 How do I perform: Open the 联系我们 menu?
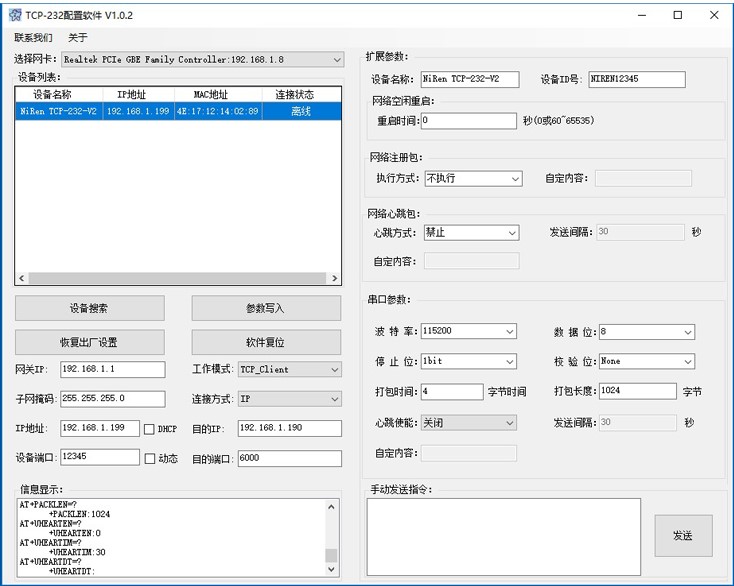(33, 37)
